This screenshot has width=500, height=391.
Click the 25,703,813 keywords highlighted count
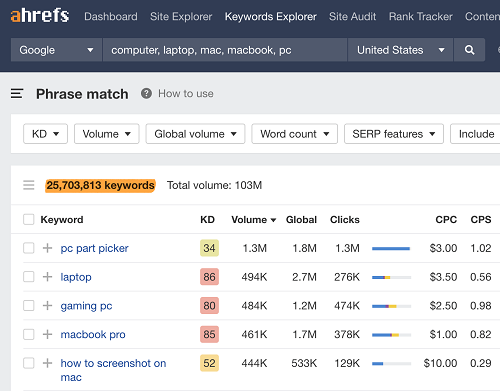click(100, 185)
